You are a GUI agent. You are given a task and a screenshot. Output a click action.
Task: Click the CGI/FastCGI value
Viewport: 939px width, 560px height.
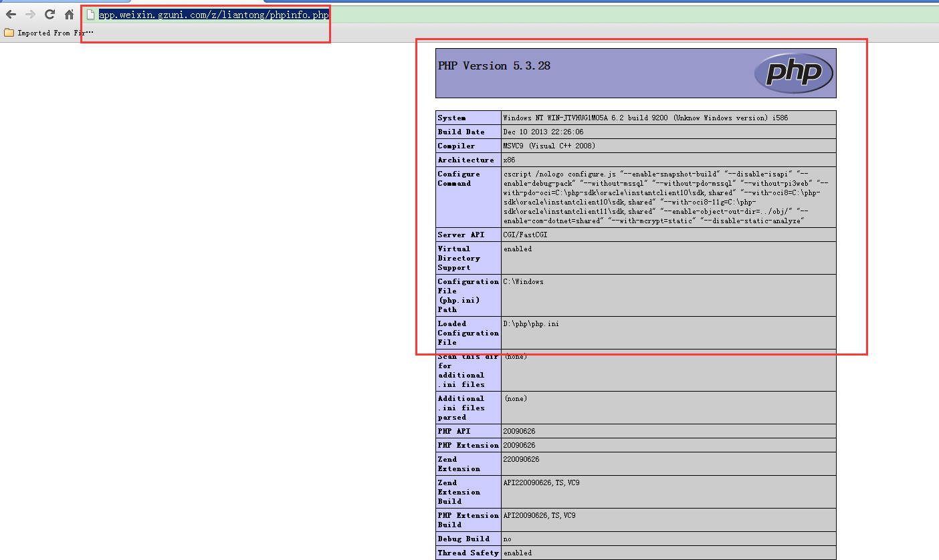(x=526, y=235)
